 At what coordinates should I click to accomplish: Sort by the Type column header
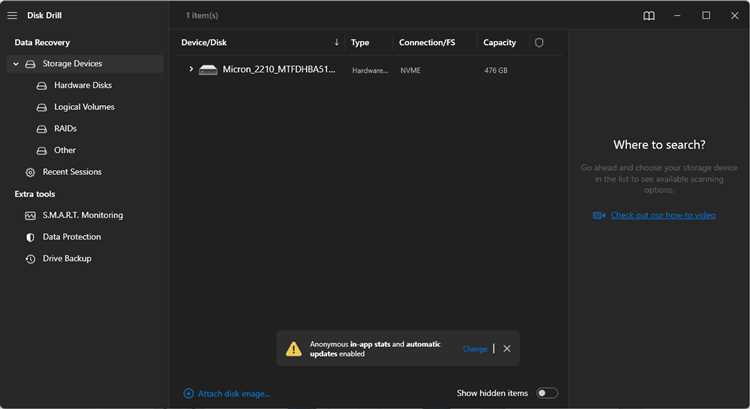click(x=360, y=43)
